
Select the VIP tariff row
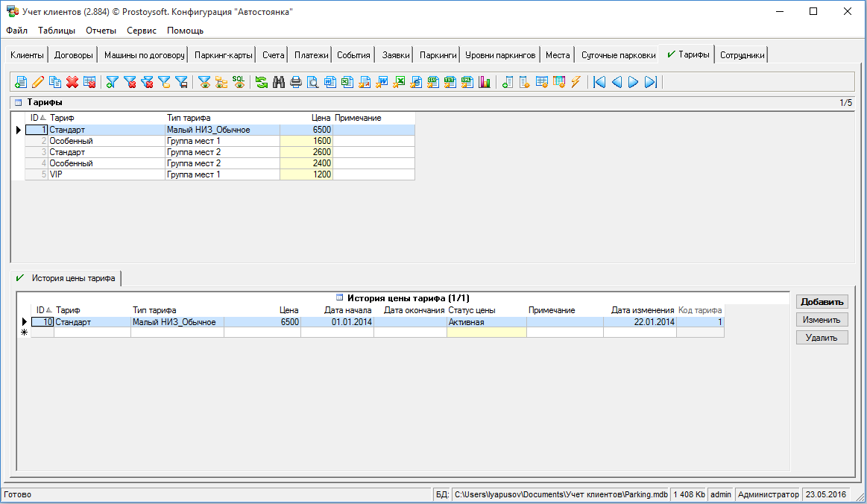coord(104,174)
